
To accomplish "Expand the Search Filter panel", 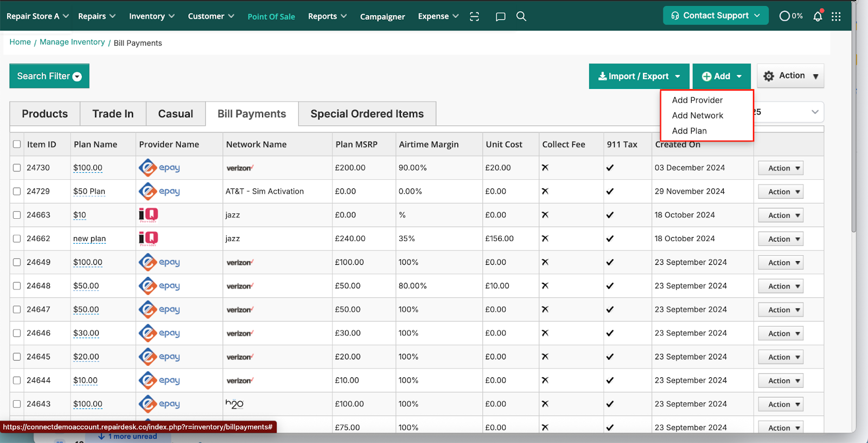I will point(49,76).
